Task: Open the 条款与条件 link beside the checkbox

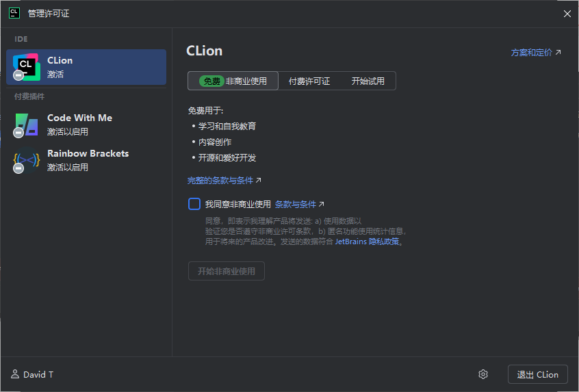Action: [x=300, y=204]
